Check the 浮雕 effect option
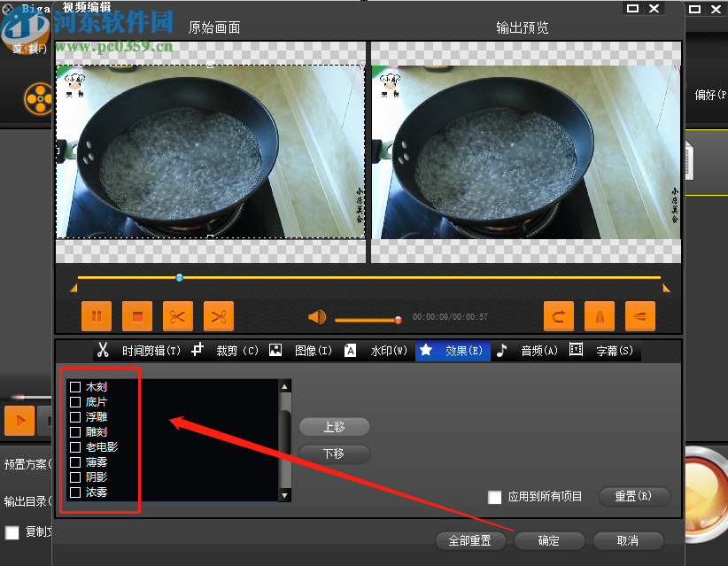 [75, 416]
